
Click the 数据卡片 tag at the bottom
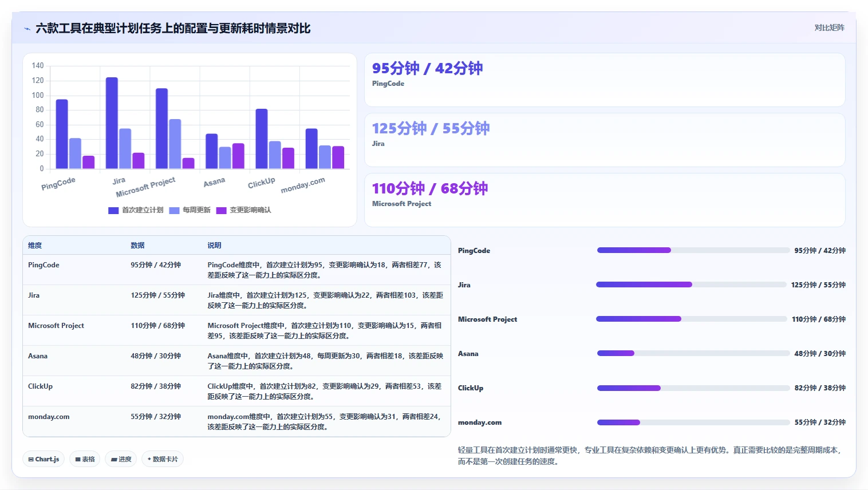point(163,459)
